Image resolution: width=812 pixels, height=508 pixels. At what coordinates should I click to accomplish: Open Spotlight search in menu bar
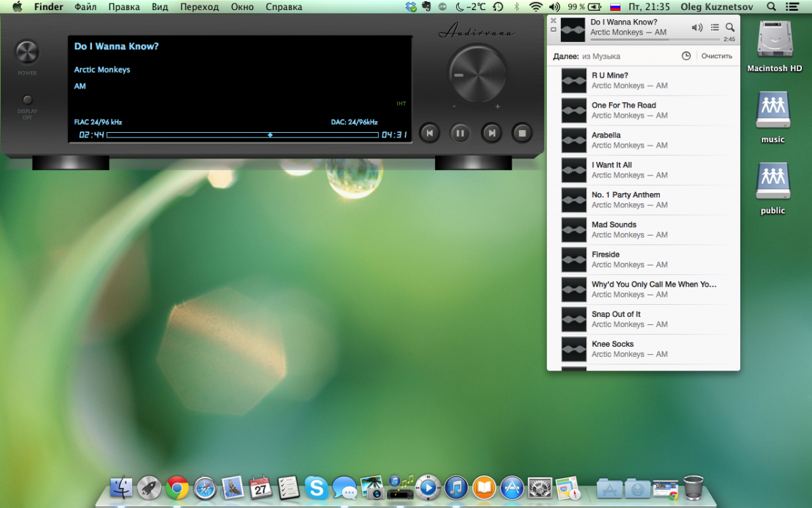(x=772, y=7)
